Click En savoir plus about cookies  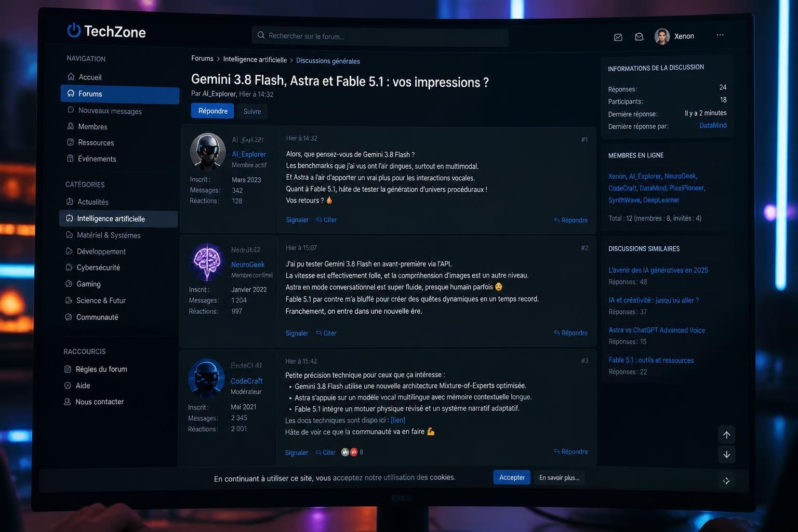click(559, 477)
